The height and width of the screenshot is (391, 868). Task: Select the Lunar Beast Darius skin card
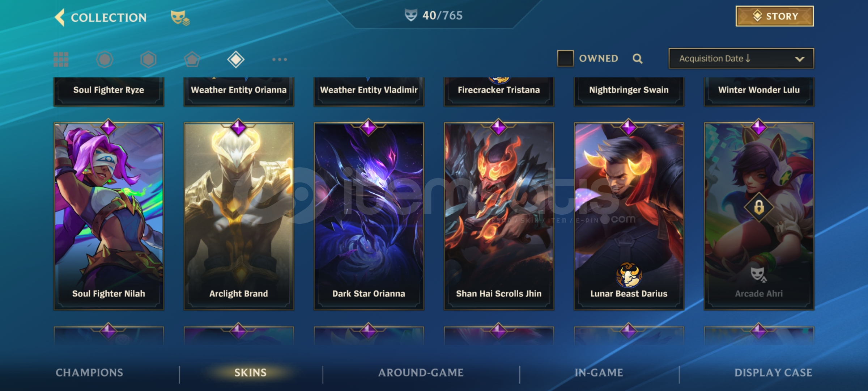[629, 216]
